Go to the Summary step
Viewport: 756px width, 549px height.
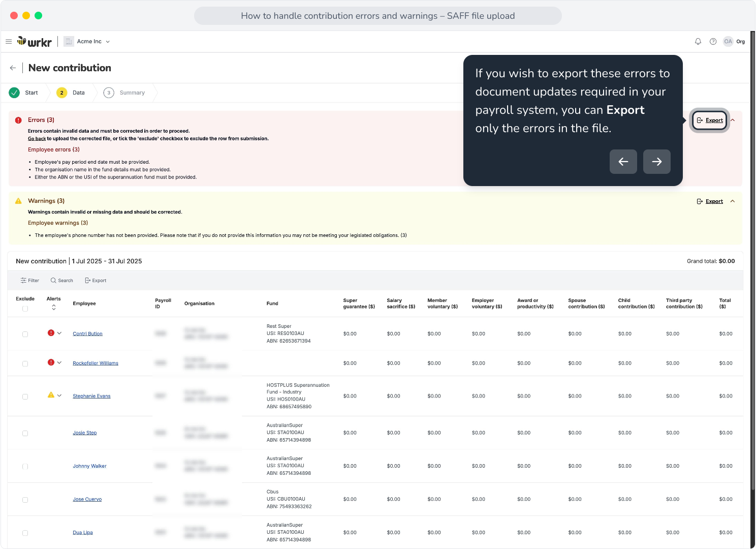[124, 93]
